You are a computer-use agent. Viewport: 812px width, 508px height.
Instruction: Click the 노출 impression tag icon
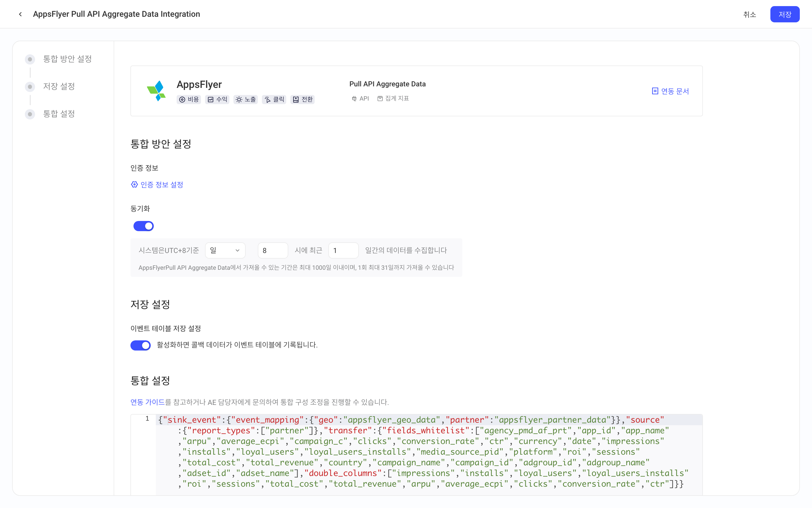tap(239, 100)
